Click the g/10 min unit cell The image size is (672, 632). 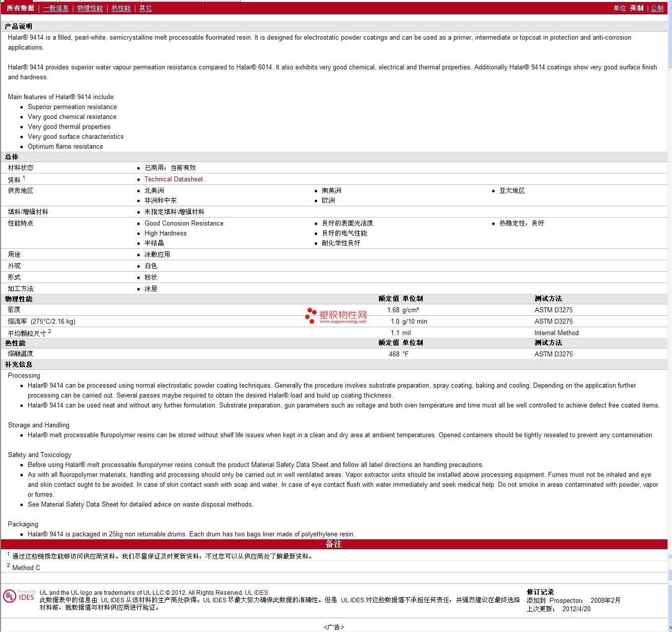coord(414,322)
